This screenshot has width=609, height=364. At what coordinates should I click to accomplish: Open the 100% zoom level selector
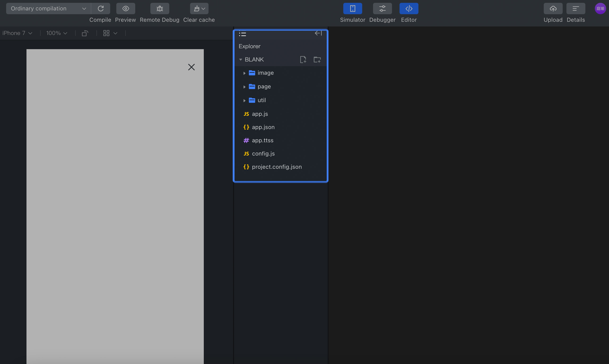tap(57, 33)
